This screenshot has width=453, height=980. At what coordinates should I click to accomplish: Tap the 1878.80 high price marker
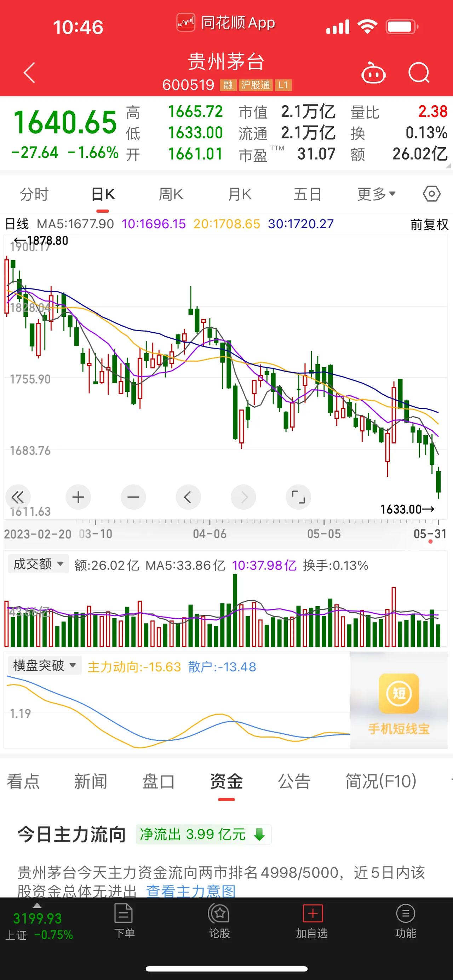[41, 240]
